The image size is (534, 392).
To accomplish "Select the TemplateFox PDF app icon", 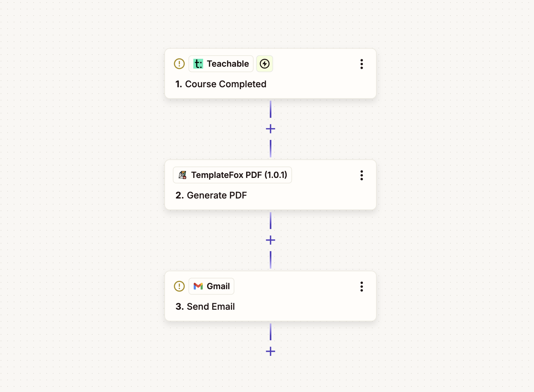I will pyautogui.click(x=183, y=175).
